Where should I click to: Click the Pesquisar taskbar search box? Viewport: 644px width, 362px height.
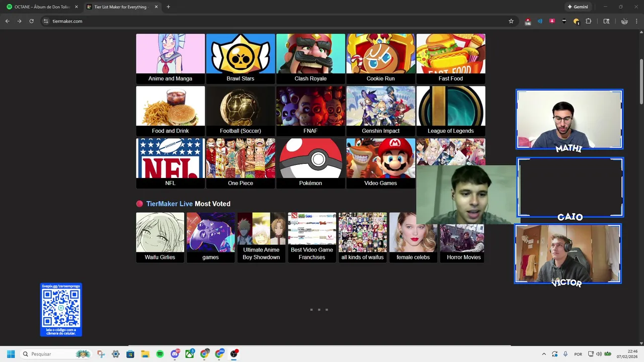56,354
